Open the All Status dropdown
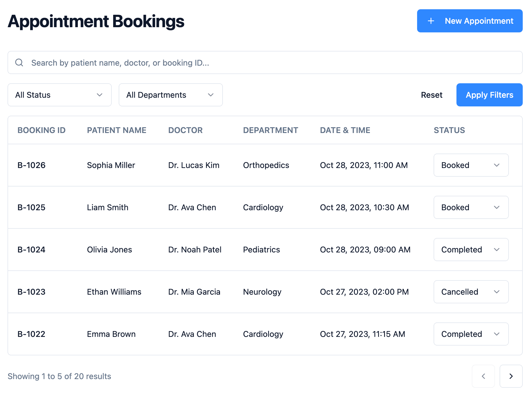The height and width of the screenshot is (395, 532). point(59,95)
